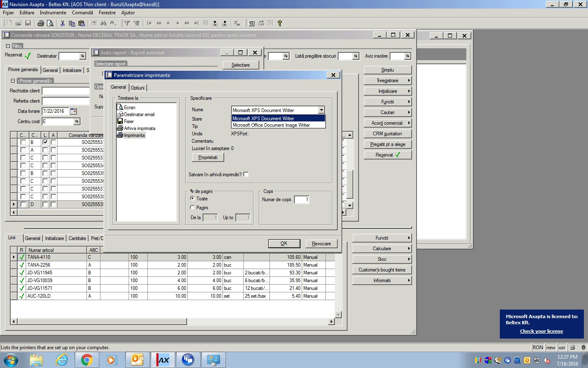Open the Ferestre menu

point(107,13)
